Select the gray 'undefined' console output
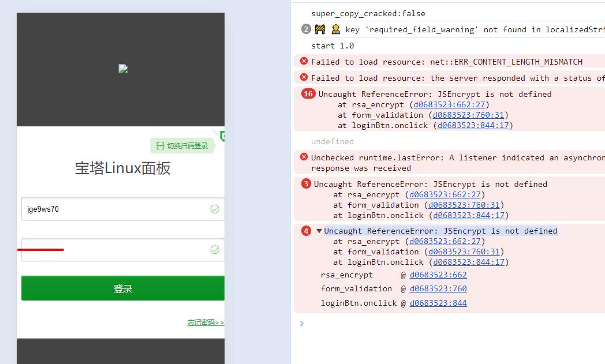This screenshot has width=605, height=364. 333,141
